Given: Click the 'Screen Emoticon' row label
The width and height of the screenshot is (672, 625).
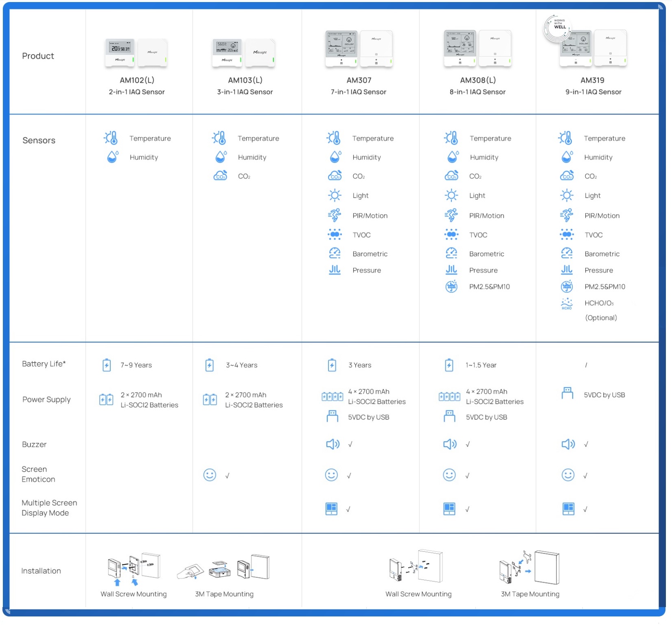Looking at the screenshot, I should (38, 474).
